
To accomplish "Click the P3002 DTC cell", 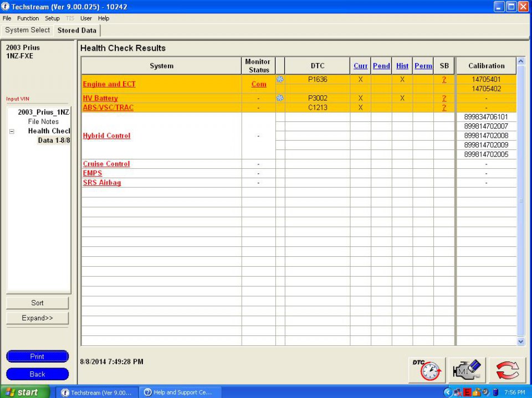I will point(318,98).
